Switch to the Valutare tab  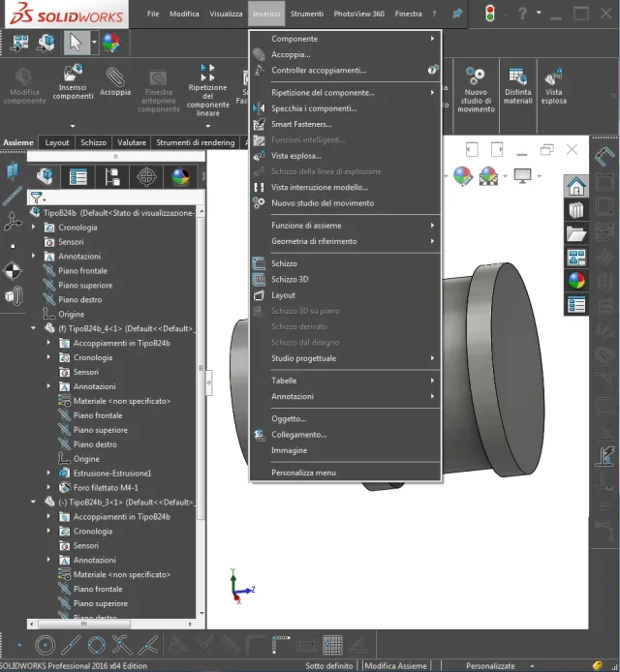[132, 142]
